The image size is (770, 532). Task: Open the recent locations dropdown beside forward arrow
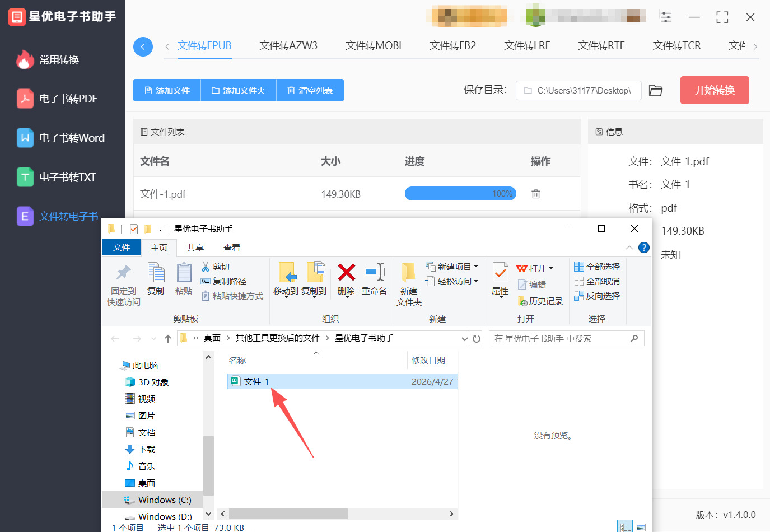coord(153,339)
